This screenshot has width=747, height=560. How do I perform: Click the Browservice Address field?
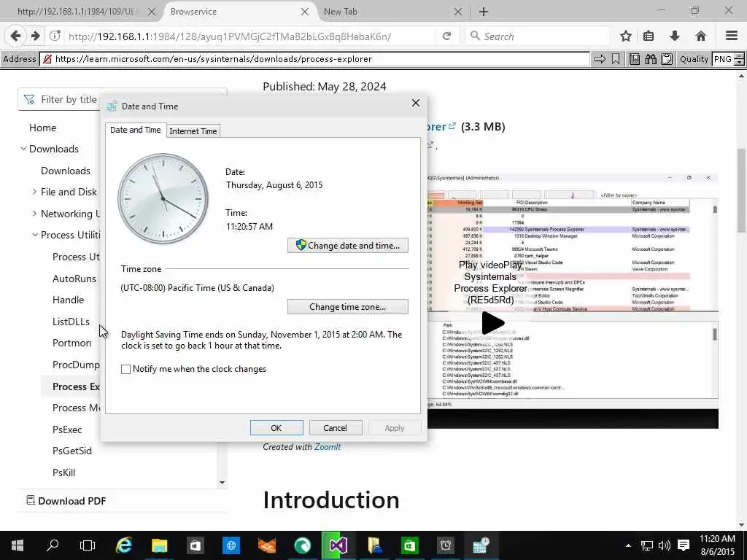(x=314, y=59)
